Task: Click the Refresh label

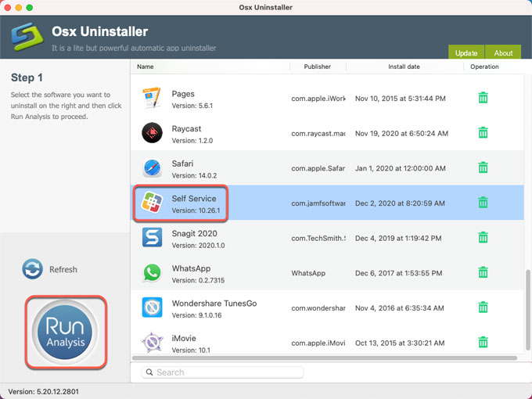Action: (x=63, y=269)
